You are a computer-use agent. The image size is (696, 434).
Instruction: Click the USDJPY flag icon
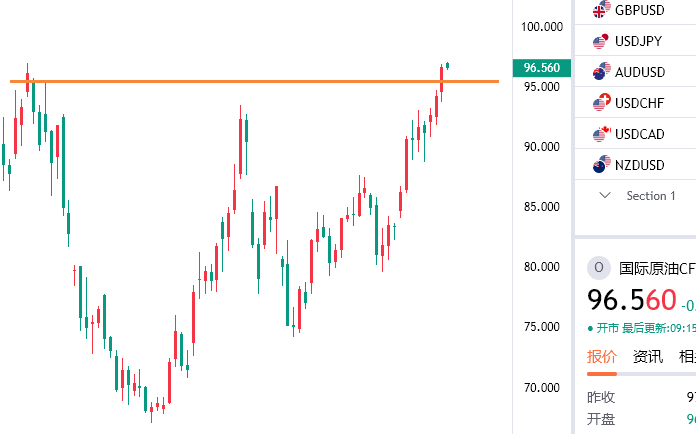tap(601, 41)
